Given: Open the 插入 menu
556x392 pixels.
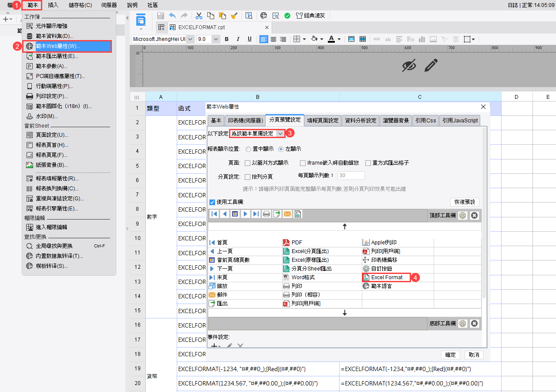Looking at the screenshot, I should click(x=53, y=5).
